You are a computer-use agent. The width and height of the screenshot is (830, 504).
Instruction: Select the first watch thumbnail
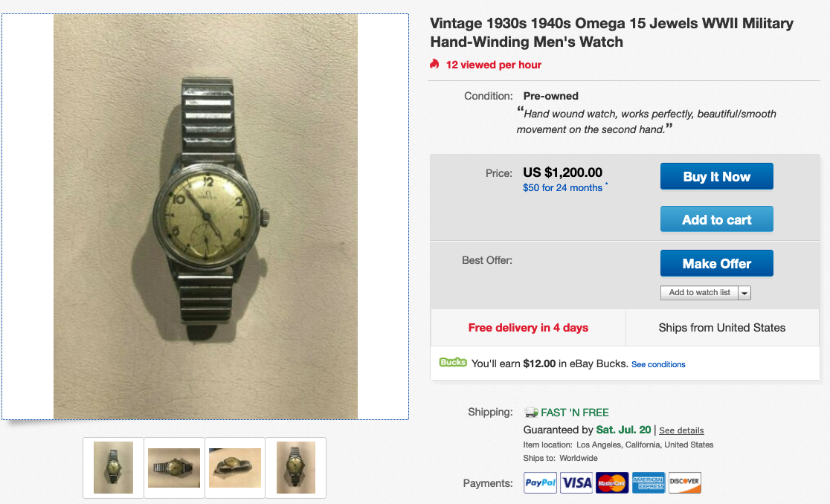(113, 468)
